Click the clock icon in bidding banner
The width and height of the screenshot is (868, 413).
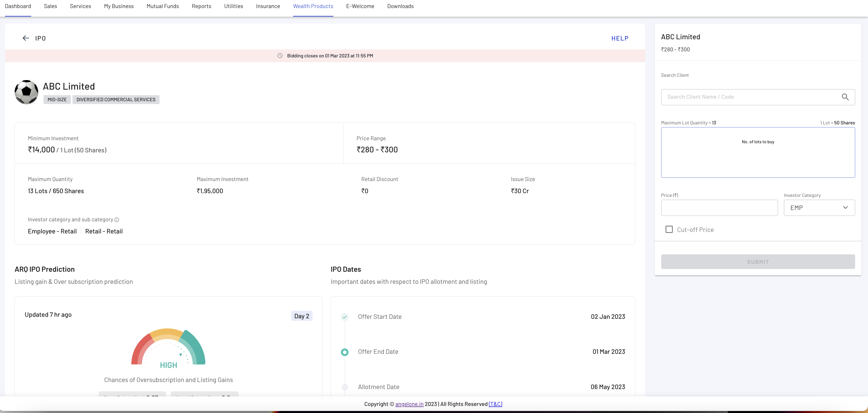pos(280,56)
